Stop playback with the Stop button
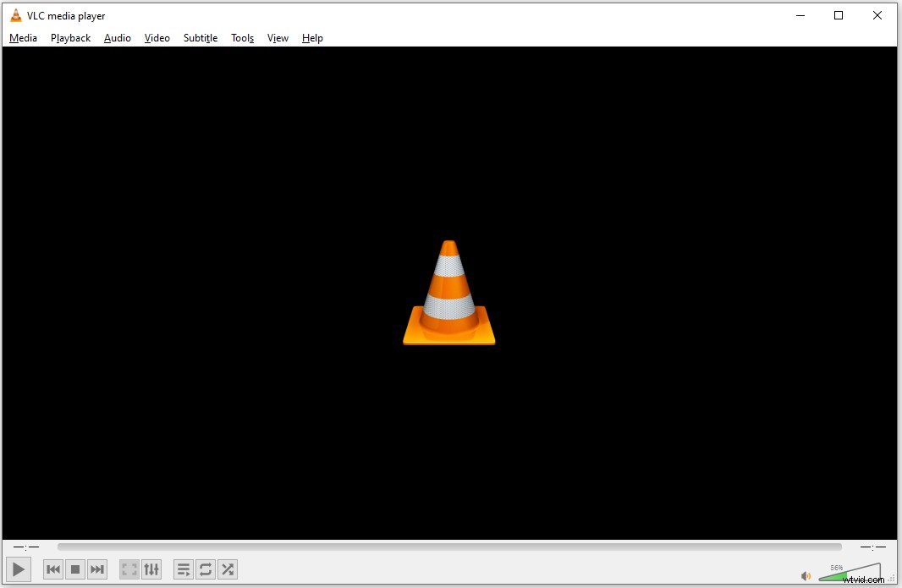 click(75, 569)
